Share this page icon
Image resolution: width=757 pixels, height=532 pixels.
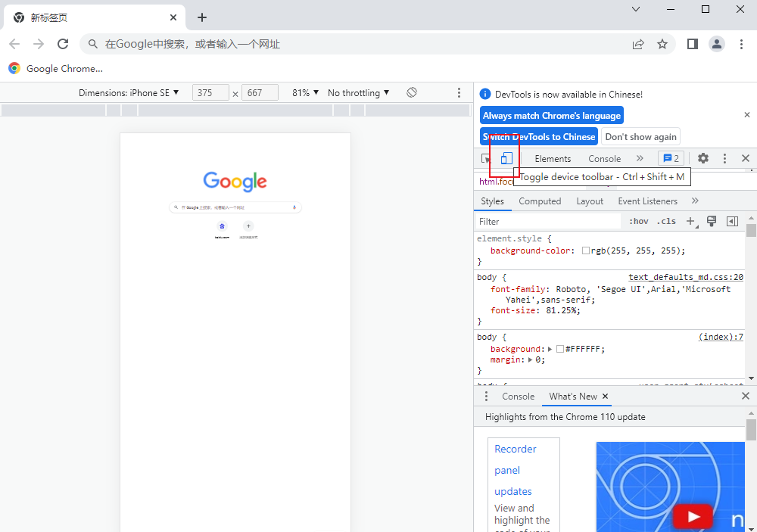pos(638,45)
